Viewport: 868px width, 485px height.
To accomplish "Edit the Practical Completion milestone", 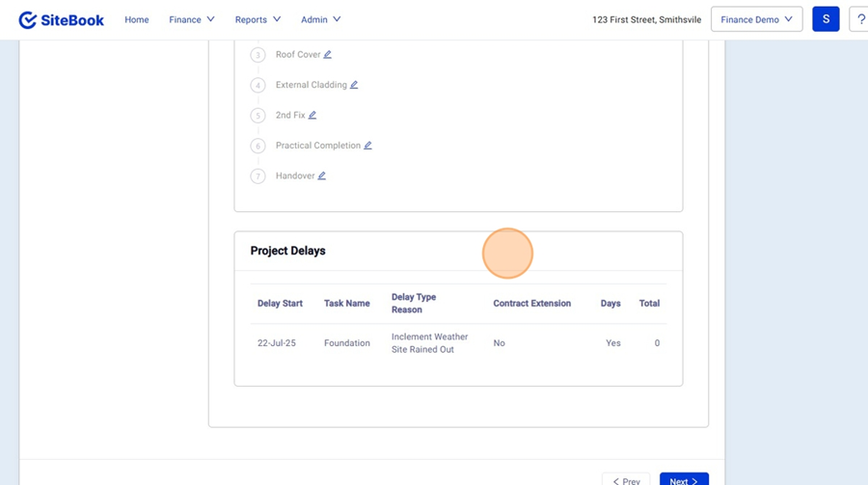I will coord(367,146).
